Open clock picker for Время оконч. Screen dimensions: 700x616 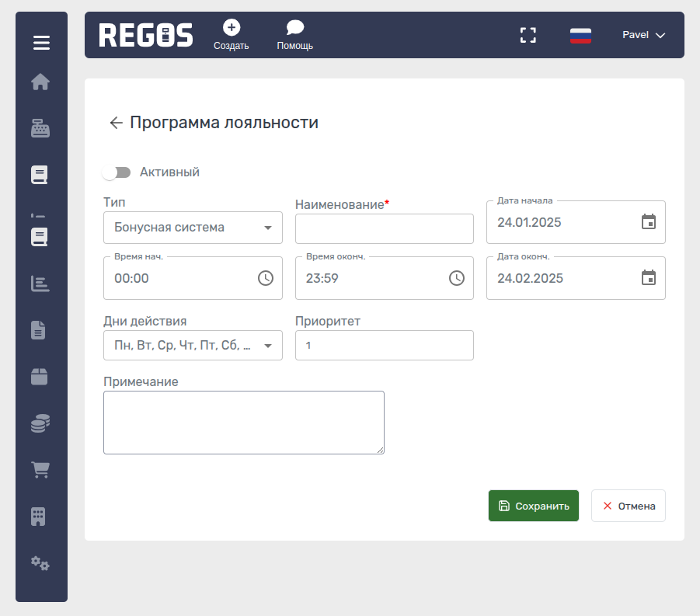457,278
